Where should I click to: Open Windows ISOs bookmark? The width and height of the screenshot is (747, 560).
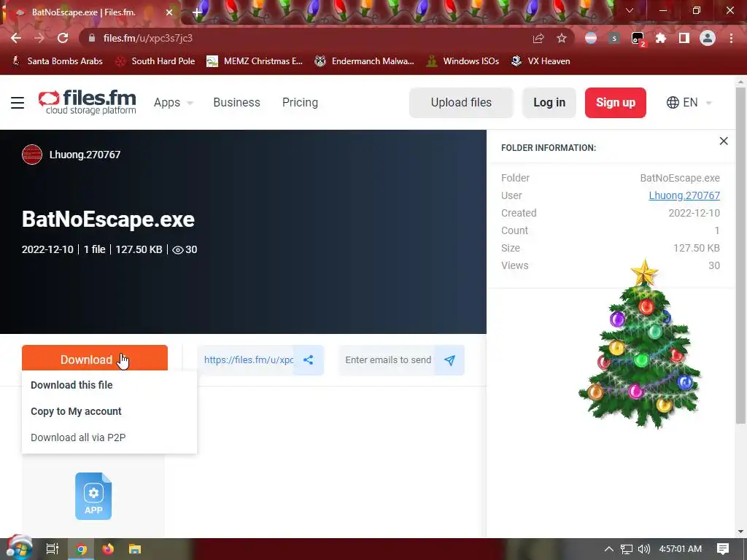pos(462,61)
